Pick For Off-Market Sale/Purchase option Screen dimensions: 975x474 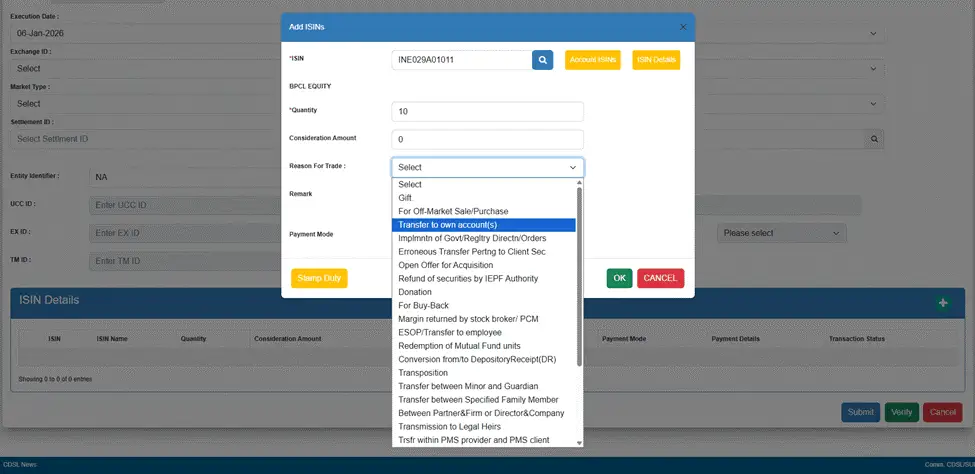click(453, 211)
